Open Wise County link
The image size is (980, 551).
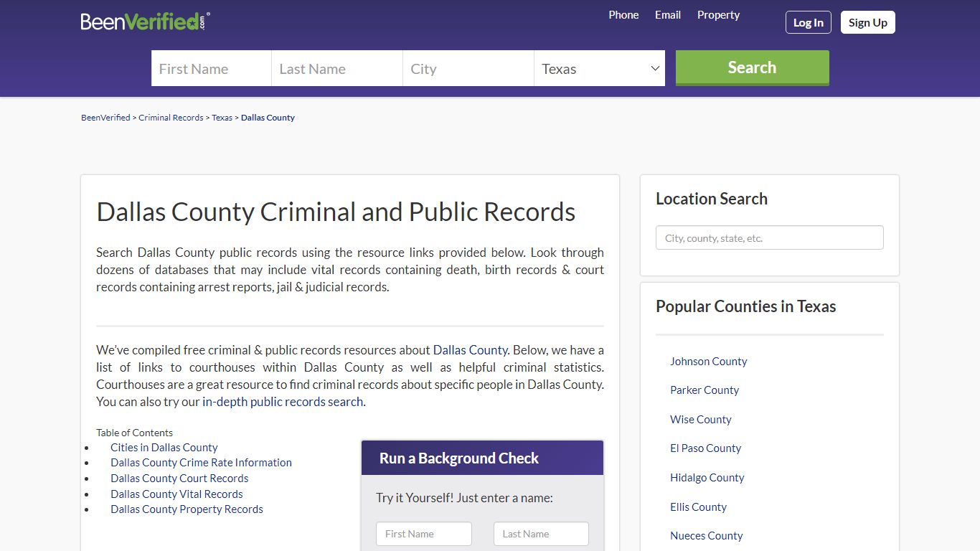click(x=701, y=420)
